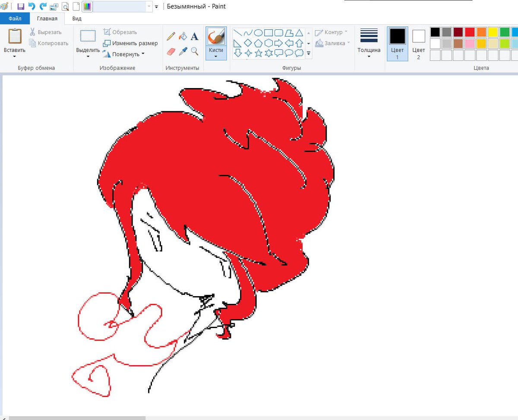Click the horizontal scrollbar thumb at bottom

(x=77, y=418)
